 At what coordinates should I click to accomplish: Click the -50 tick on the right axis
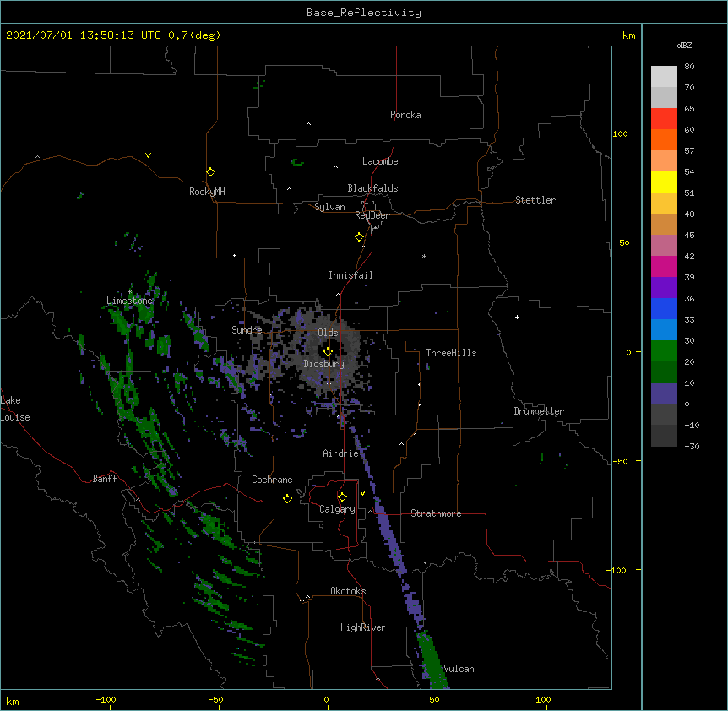[620, 461]
